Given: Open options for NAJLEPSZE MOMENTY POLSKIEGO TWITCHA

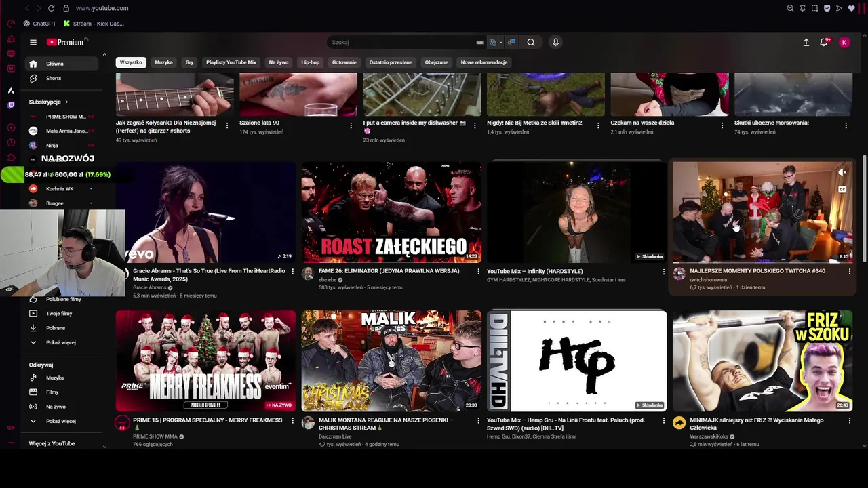Looking at the screenshot, I should tap(849, 271).
